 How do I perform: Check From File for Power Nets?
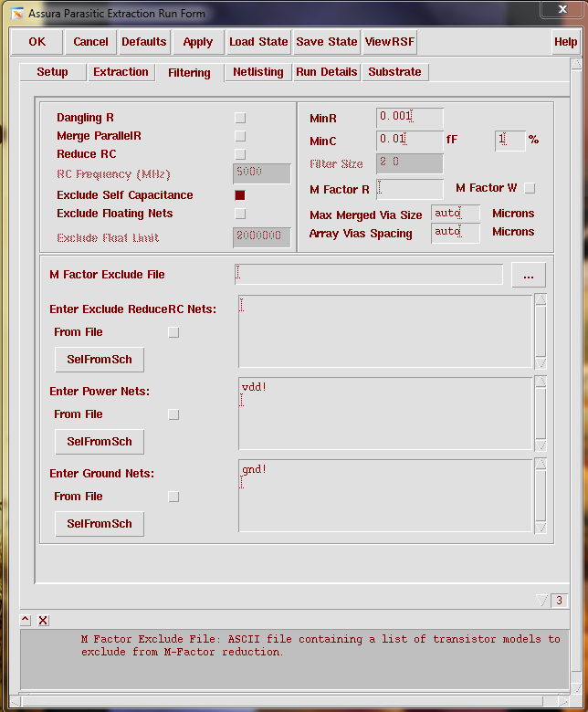173,414
